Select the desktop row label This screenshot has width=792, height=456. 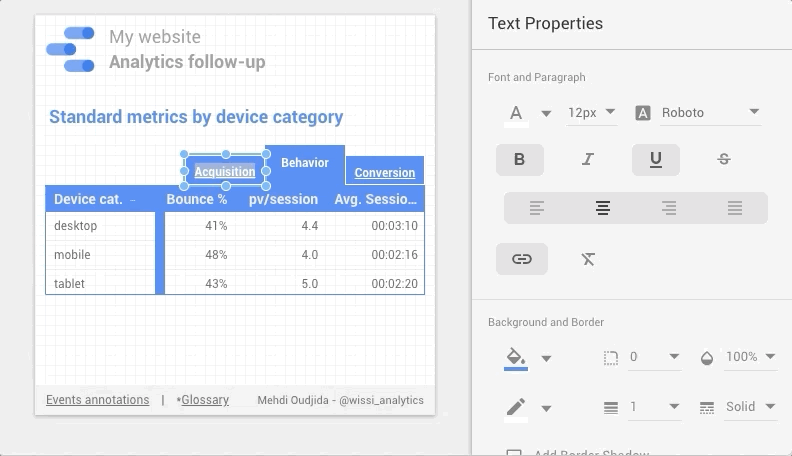75,226
